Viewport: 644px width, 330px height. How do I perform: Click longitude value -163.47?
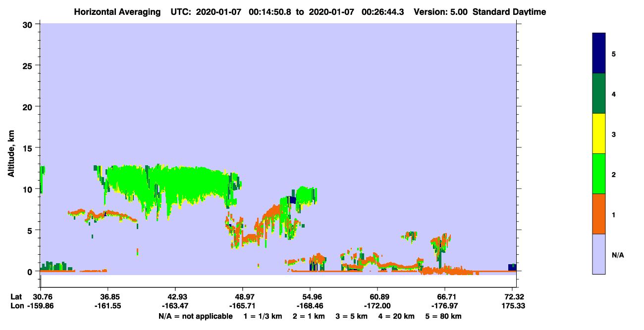175,306
